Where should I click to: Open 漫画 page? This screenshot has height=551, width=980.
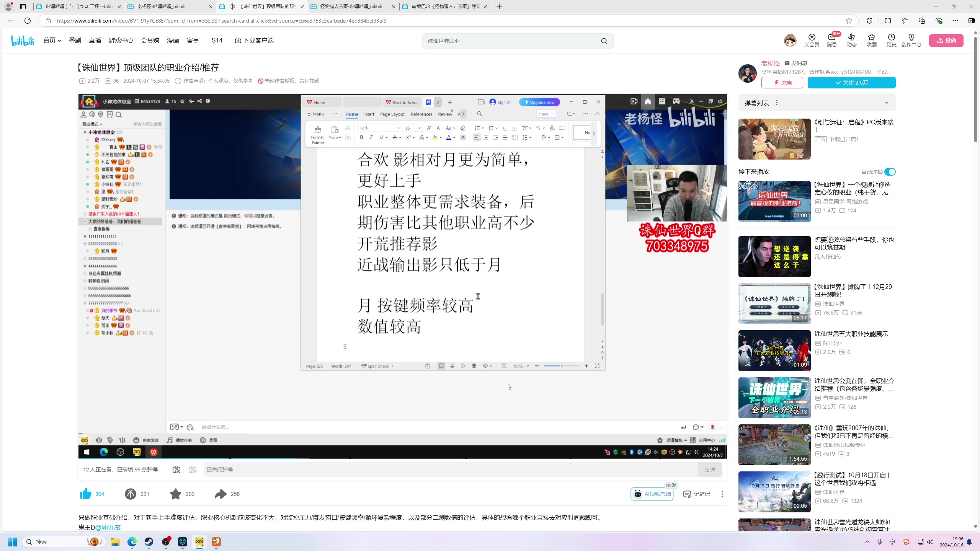(173, 40)
